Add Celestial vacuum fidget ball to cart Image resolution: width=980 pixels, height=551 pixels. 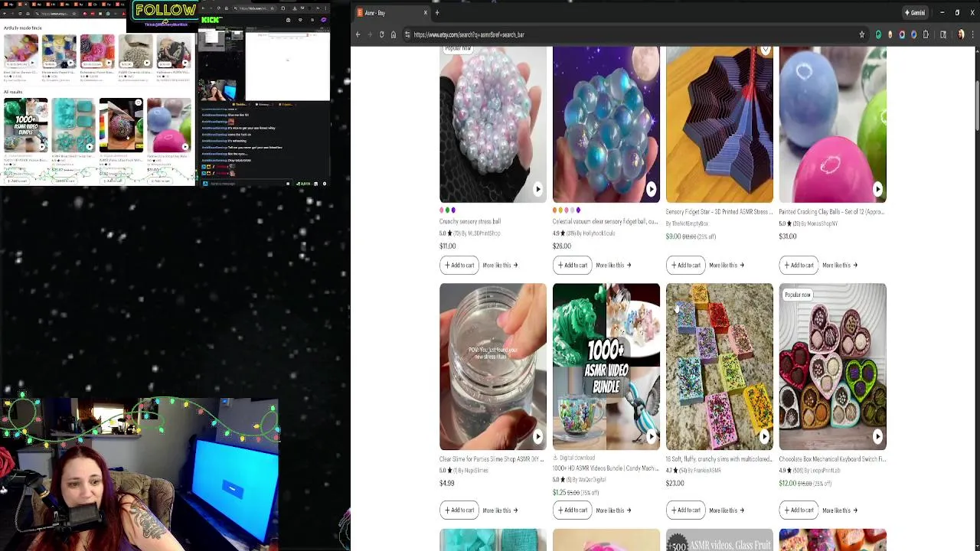[573, 265]
